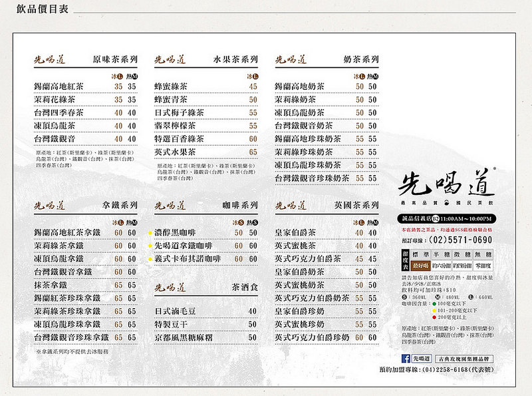This screenshot has height=396, width=532.
Task: Click the yellow caffeine dot beside 義式卡布其諾咖啡
Action: 150,259
